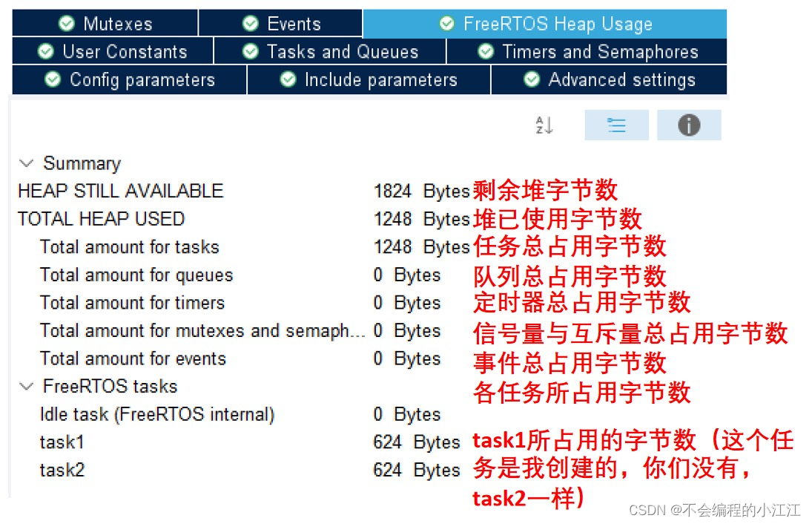The height and width of the screenshot is (524, 812).
Task: Switch to the Events tab
Action: [281, 23]
